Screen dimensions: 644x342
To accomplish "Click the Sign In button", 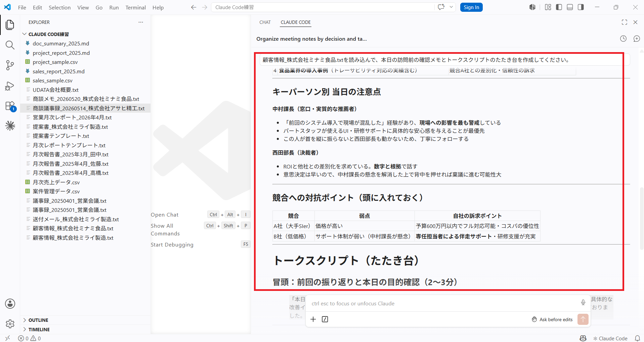I will 471,7.
